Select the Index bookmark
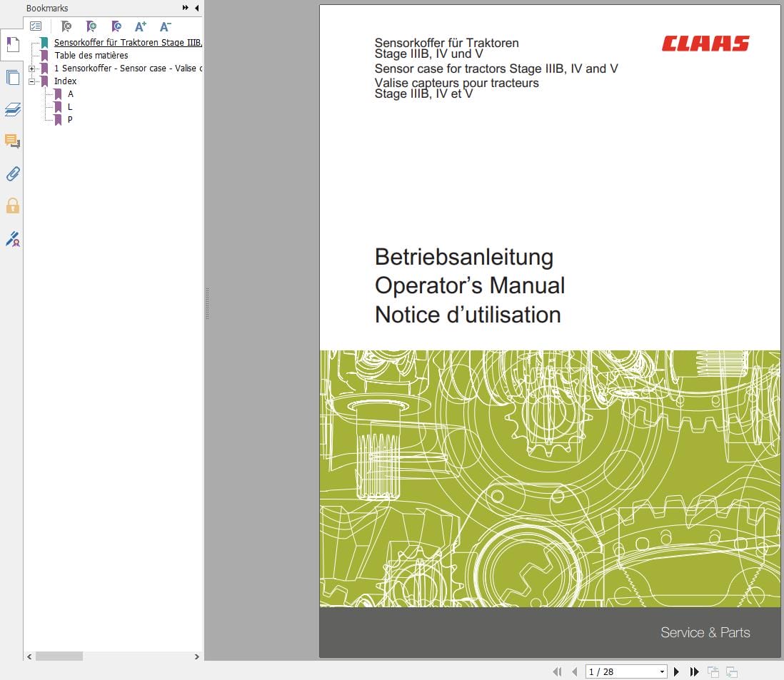Screen dimensions: 784x680 pos(66,81)
